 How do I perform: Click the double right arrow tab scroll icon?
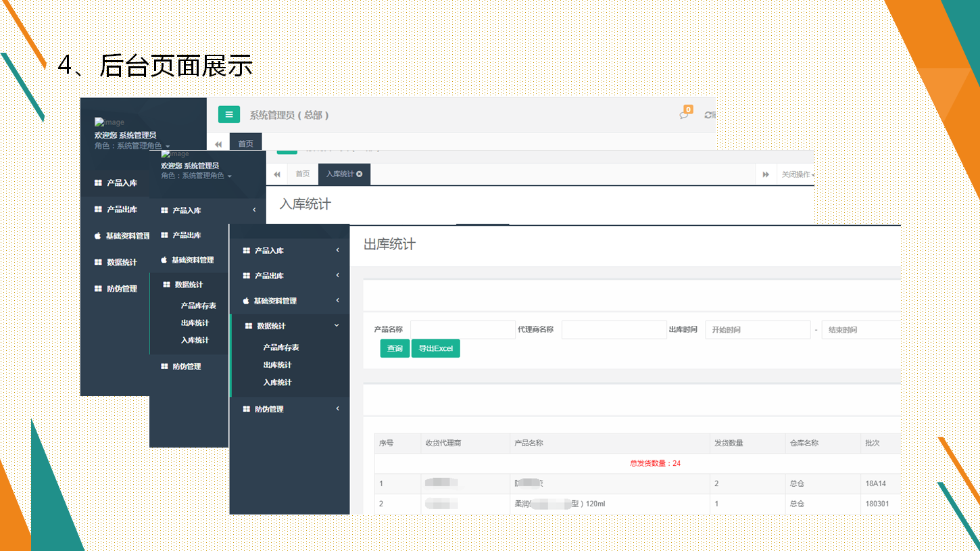pyautogui.click(x=766, y=174)
